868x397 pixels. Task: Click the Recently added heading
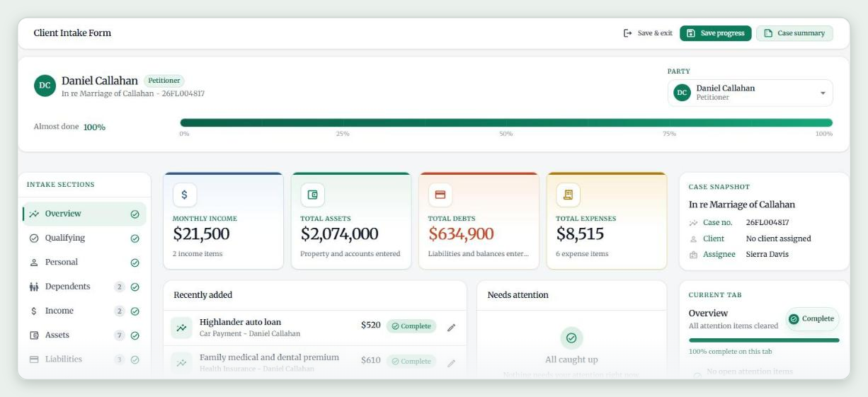(203, 295)
